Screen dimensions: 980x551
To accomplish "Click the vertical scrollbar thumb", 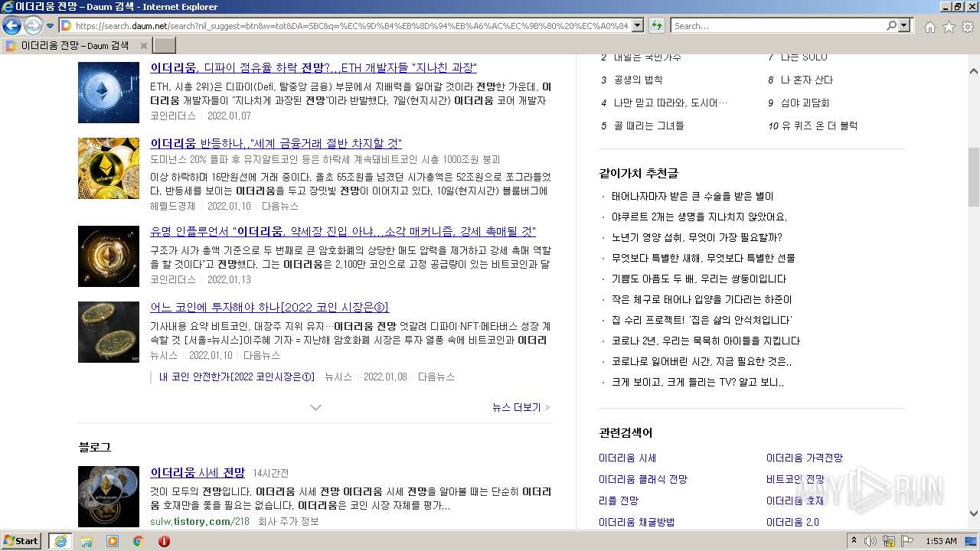I will click(x=973, y=177).
